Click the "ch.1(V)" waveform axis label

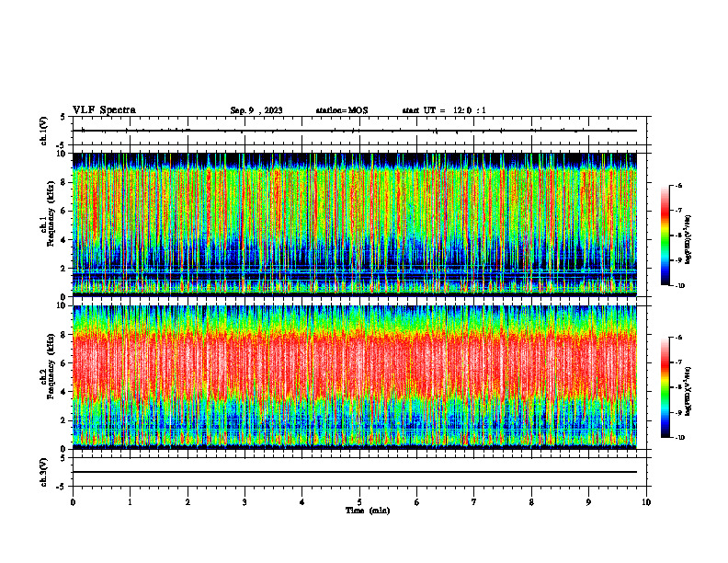[44, 131]
